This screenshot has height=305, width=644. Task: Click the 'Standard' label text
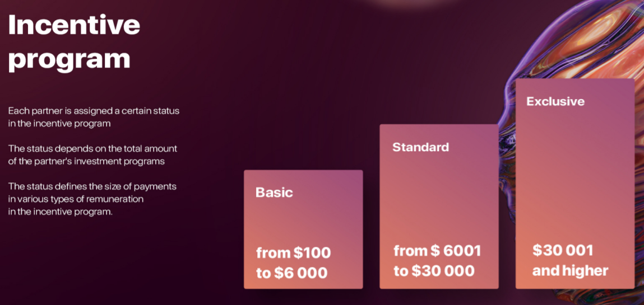coord(420,147)
